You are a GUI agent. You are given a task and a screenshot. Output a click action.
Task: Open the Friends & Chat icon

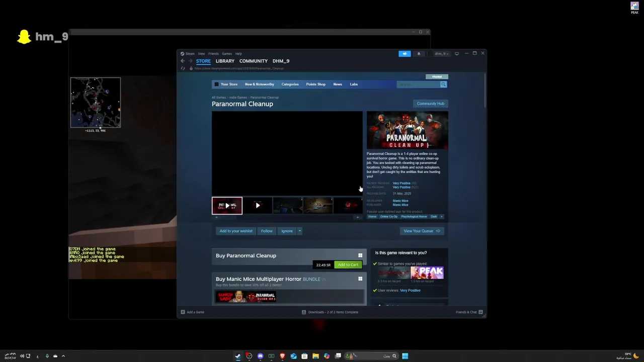[x=481, y=312]
